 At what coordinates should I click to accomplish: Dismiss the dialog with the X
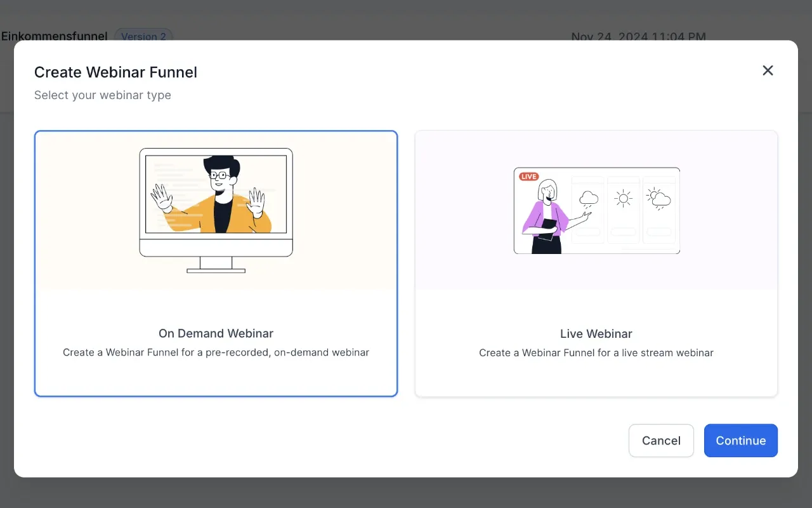[x=768, y=70]
